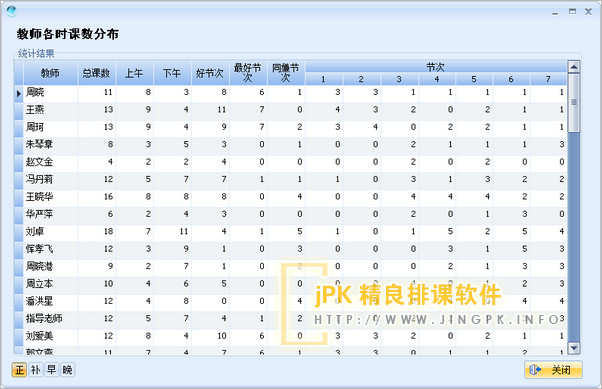Click row selector box beside 王燕

tap(19, 110)
